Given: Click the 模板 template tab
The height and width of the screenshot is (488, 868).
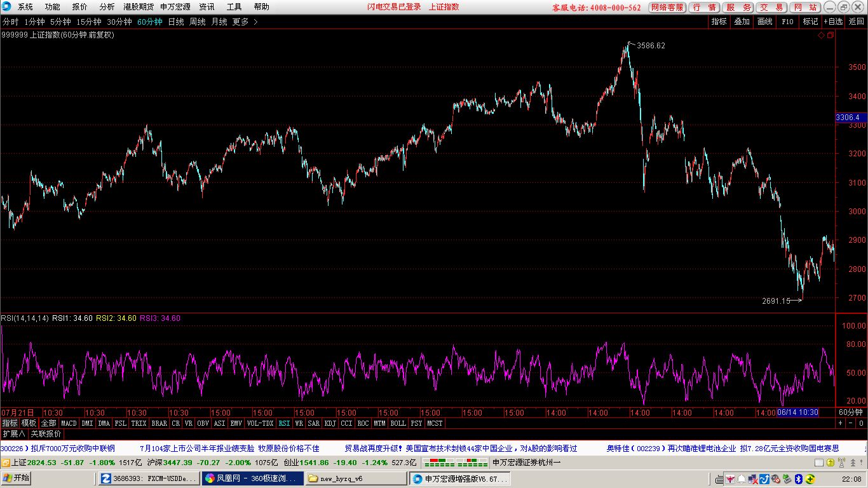Looking at the screenshot, I should [29, 423].
